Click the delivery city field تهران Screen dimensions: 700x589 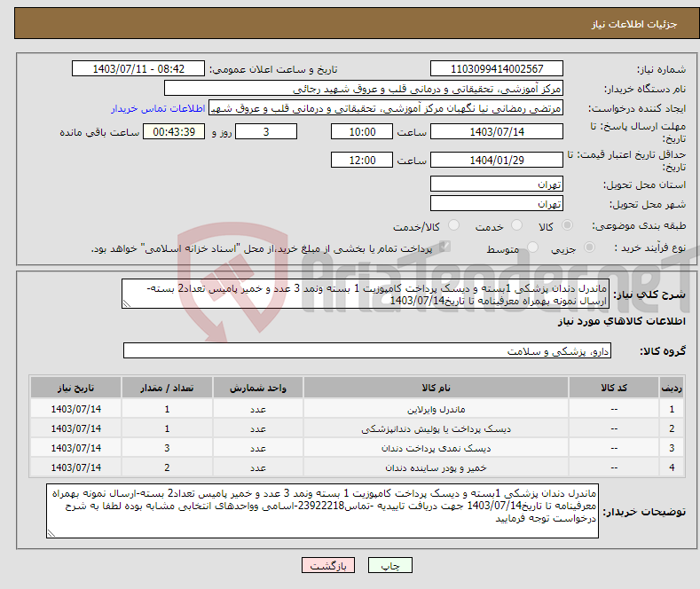tap(497, 203)
